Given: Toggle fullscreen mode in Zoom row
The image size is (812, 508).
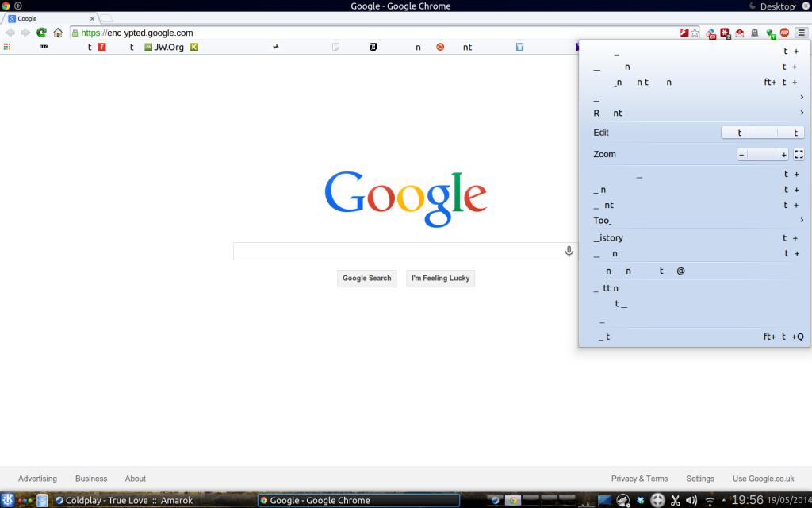Looking at the screenshot, I should pos(799,155).
